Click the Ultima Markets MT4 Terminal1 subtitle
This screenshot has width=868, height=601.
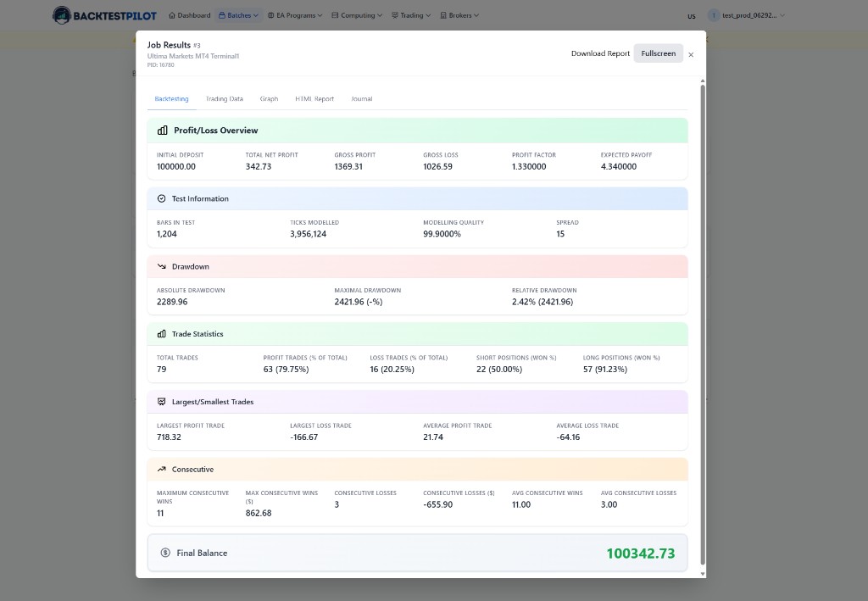(x=193, y=56)
